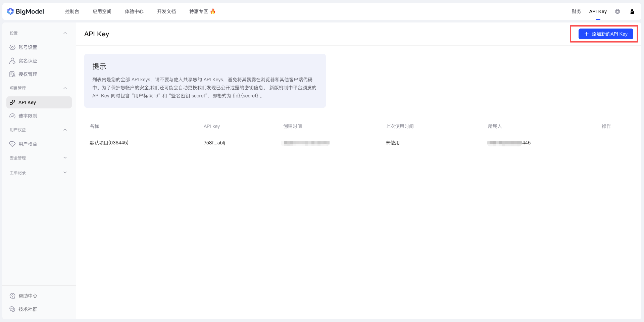Open the user account avatar icon
The image size is (644, 322).
point(632,11)
